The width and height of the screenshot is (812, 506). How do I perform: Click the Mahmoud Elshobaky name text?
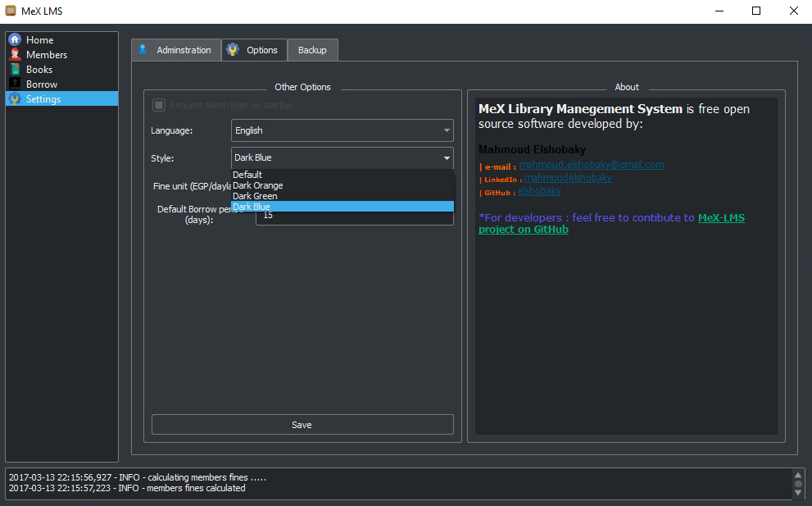pyautogui.click(x=532, y=150)
